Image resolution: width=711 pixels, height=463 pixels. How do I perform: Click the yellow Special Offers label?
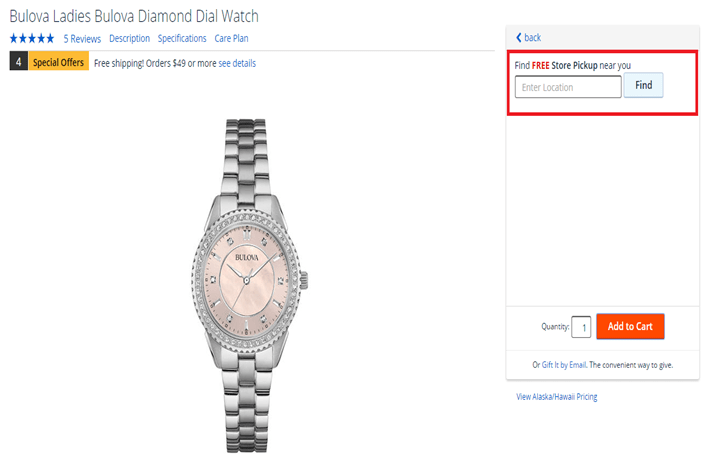coord(59,63)
